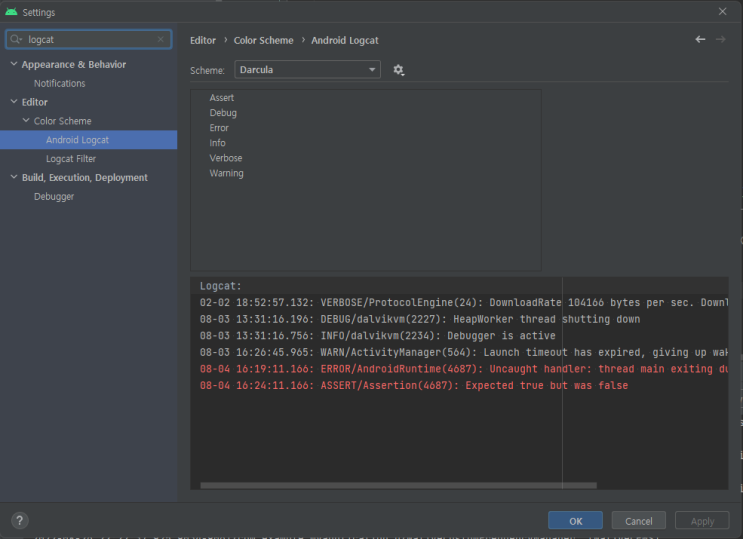Click the ASSERT/Assertion preview line
The height and width of the screenshot is (539, 743).
click(414, 385)
